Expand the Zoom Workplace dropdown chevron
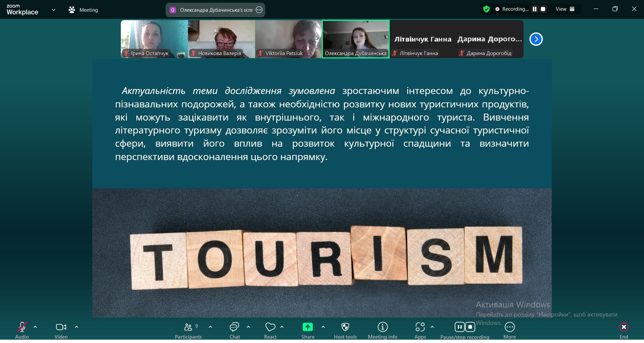644x343 pixels. pos(54,10)
